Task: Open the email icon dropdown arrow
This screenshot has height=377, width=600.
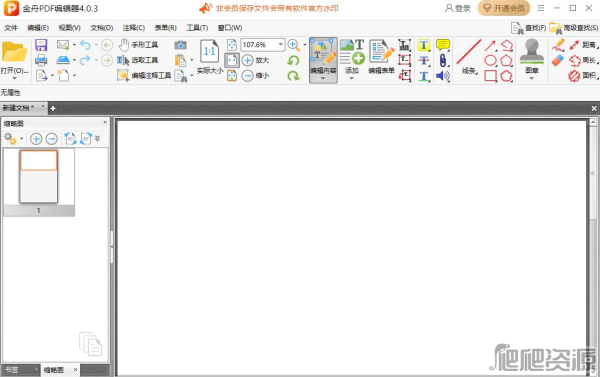Action: coord(74,45)
